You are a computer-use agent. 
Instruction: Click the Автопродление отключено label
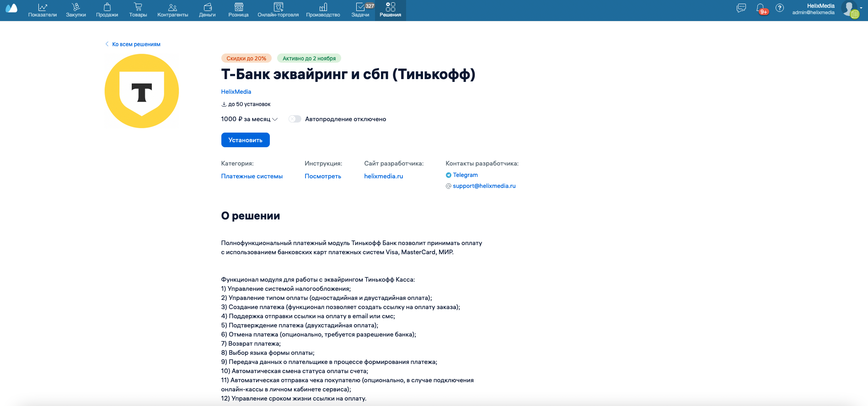(346, 119)
